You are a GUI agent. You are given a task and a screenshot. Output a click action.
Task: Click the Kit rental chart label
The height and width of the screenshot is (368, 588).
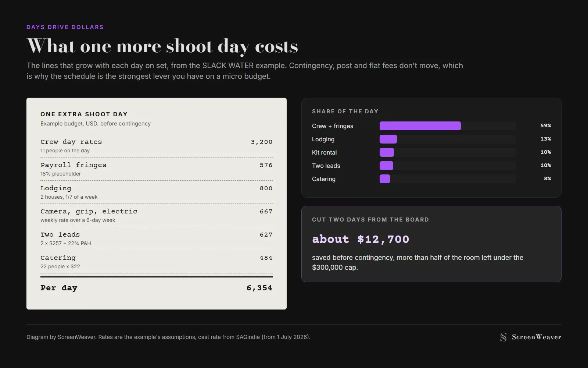(x=324, y=152)
